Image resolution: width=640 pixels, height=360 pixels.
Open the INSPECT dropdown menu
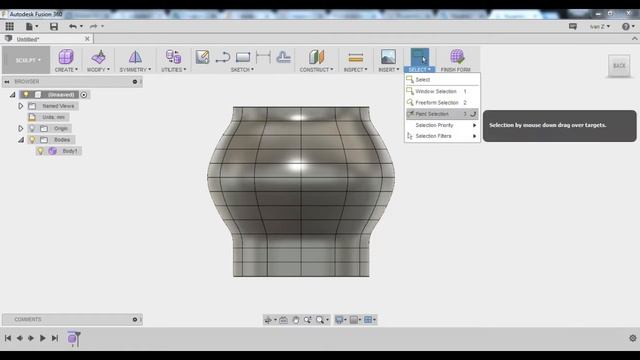(x=355, y=70)
